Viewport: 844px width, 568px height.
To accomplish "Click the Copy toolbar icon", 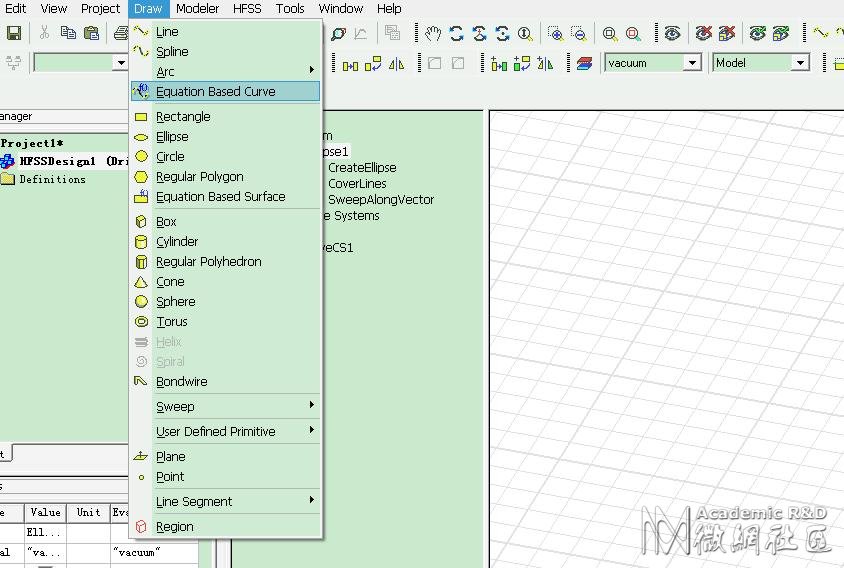I will (x=68, y=33).
